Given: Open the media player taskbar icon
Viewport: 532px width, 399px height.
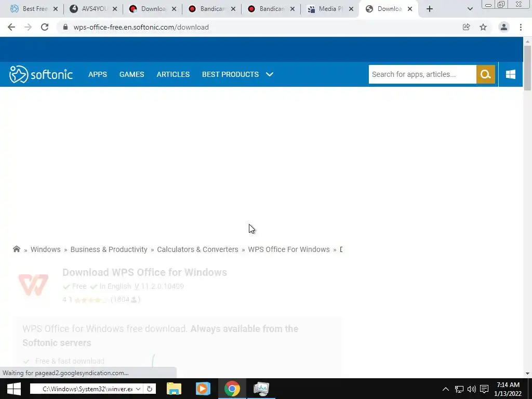Looking at the screenshot, I should [203, 389].
